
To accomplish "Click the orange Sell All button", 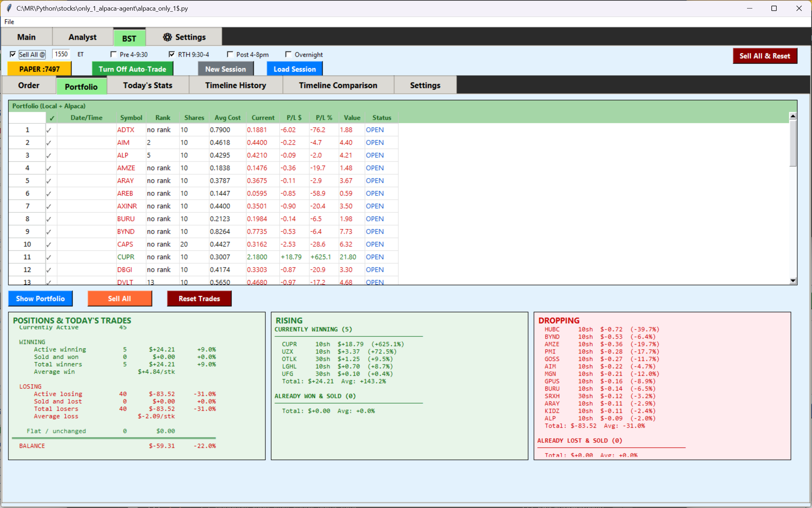I will coord(120,299).
